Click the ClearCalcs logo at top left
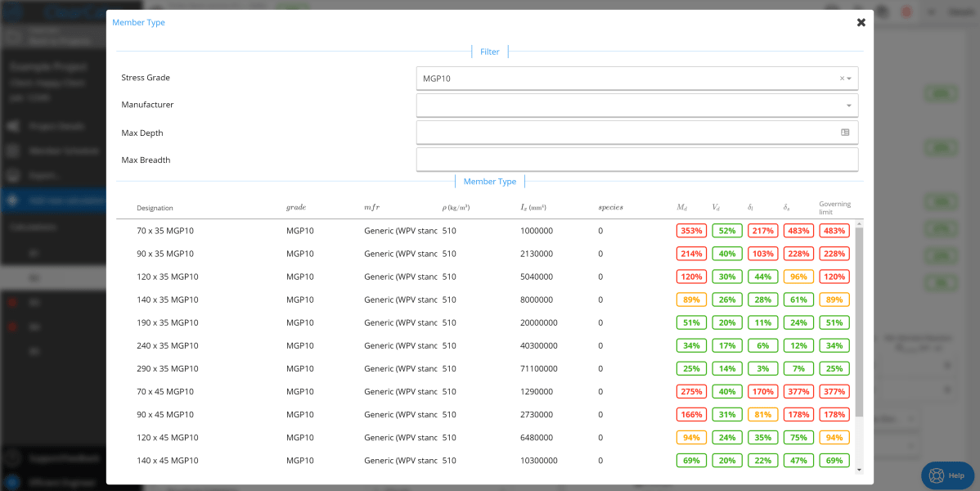980x491 pixels. tap(12, 11)
